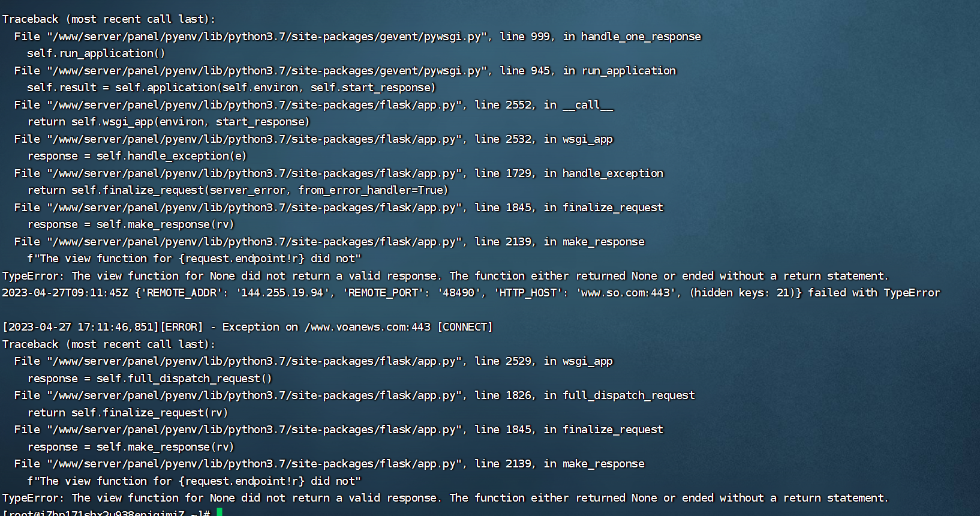The image size is (980, 516).
Task: Click the '/www.voanews.com:443' exception URL
Action: click(368, 327)
